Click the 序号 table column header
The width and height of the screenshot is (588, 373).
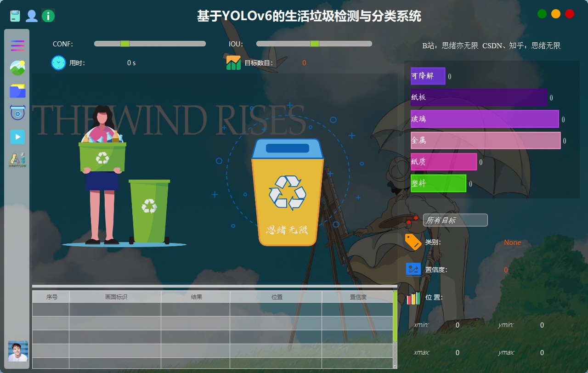coord(51,297)
